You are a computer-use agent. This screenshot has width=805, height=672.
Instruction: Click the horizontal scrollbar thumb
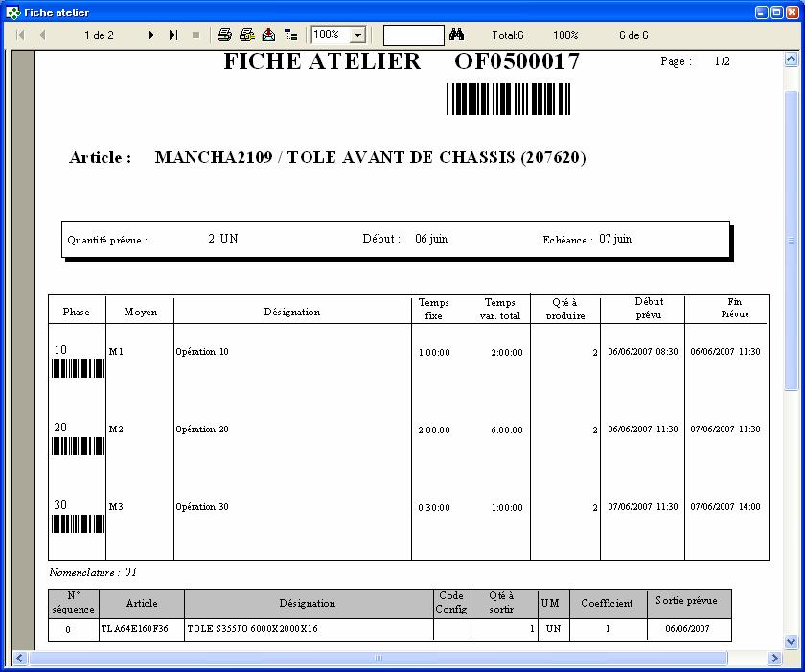click(379, 658)
